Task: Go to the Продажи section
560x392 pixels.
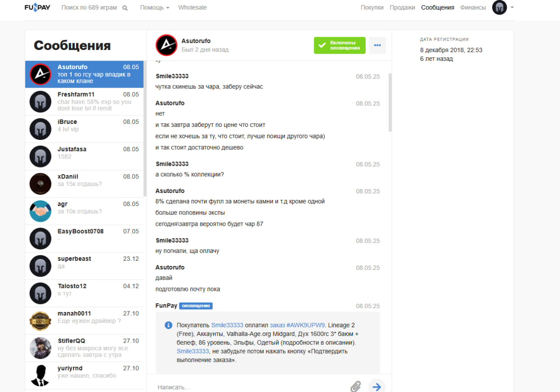Action: 402,7
